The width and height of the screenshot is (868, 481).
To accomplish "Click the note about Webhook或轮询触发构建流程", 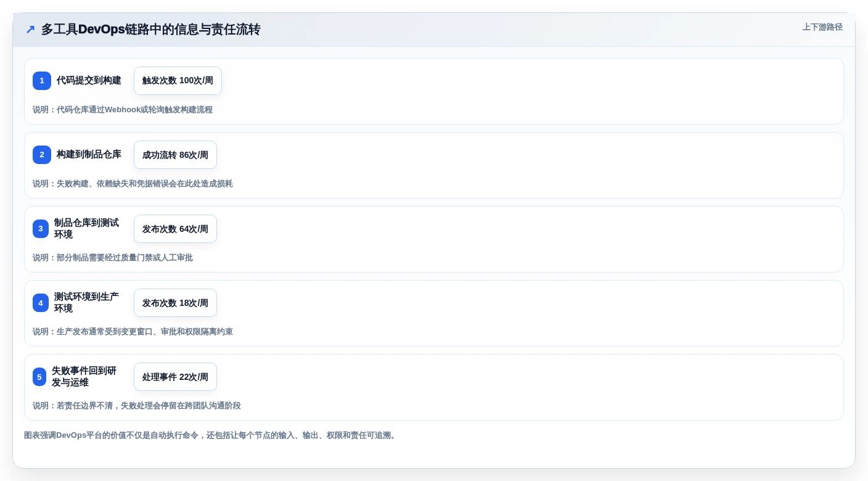I will tap(123, 110).
